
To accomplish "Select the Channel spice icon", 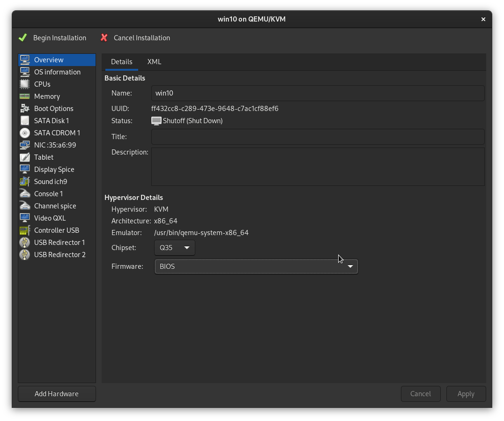I will [25, 206].
